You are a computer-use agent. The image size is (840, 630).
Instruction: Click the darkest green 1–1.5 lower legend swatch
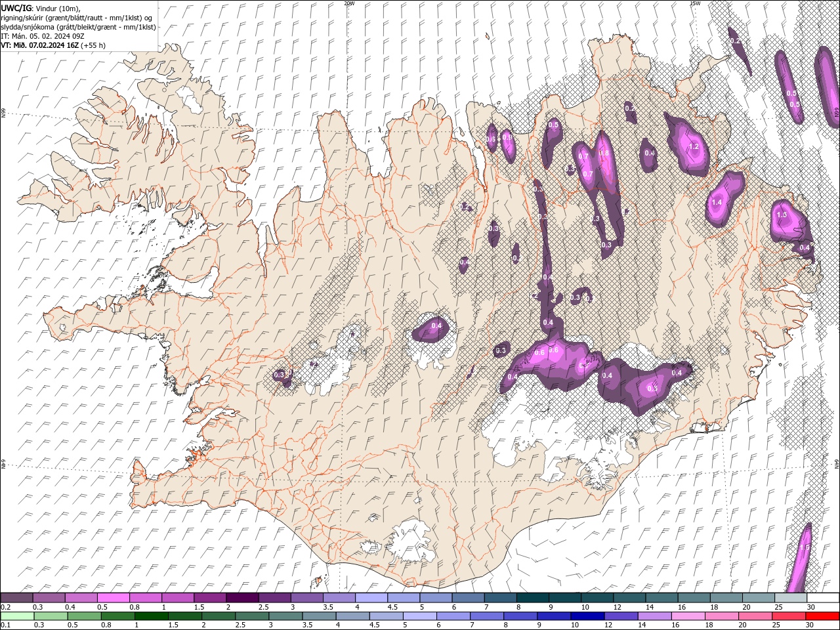[x=152, y=616]
